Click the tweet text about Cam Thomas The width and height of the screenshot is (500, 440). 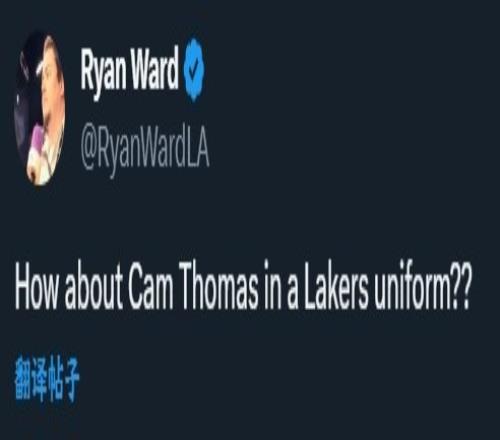coord(242,286)
